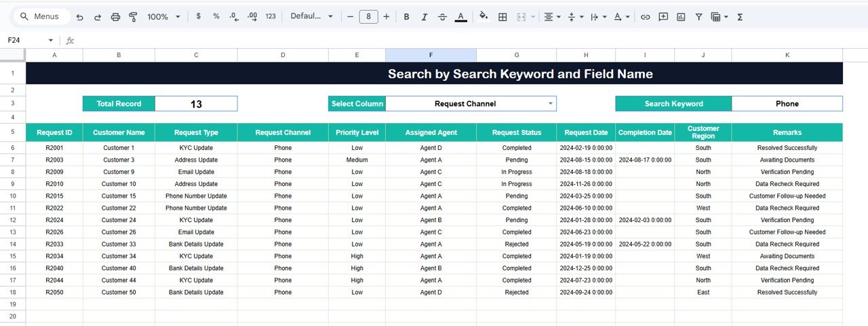Open the Borders tool
Viewport: 868px width, 326px height.
[x=502, y=17]
